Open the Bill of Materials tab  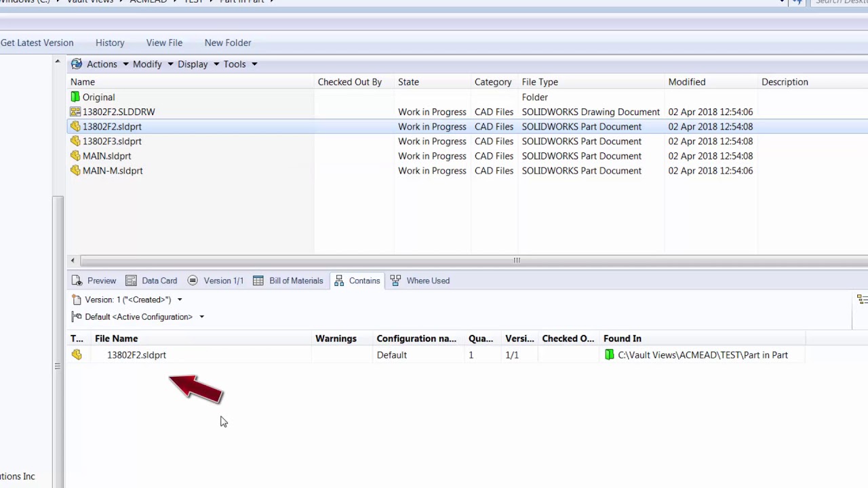[x=288, y=281]
